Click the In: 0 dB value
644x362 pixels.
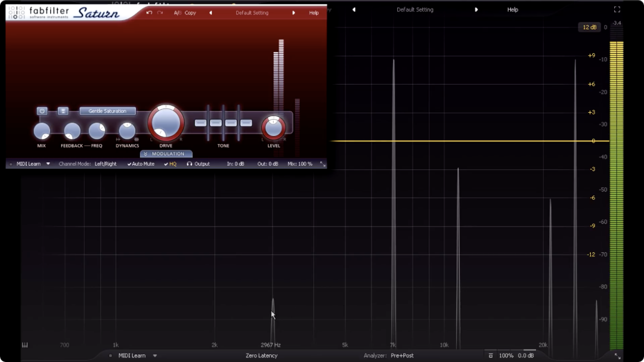[236, 164]
